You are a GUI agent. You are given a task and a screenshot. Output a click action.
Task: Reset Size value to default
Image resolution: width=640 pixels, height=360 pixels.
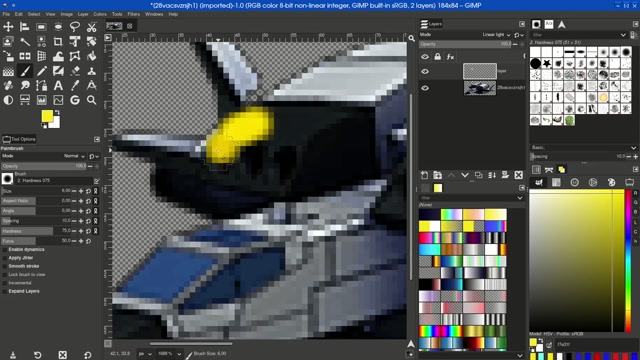(88, 191)
